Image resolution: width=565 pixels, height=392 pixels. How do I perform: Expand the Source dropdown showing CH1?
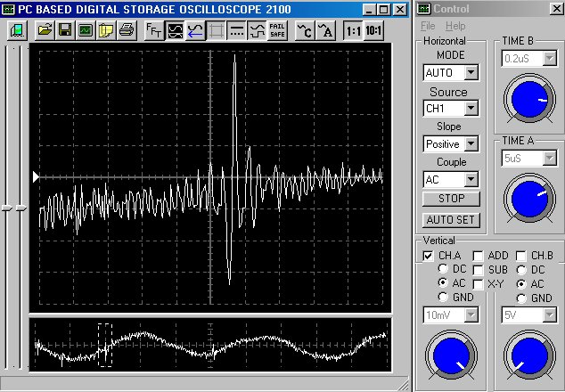click(x=471, y=108)
